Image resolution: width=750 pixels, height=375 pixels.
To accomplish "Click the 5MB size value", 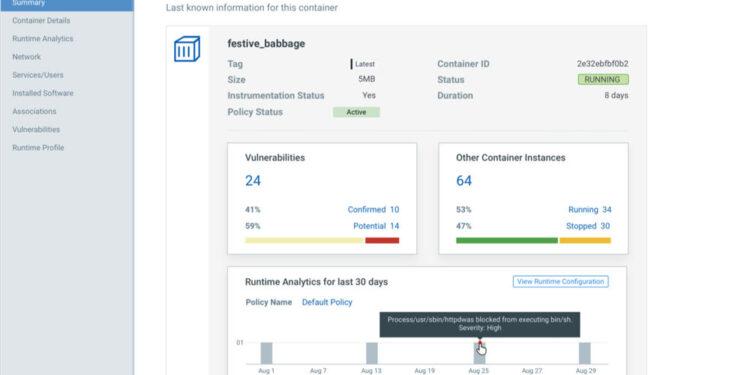I will coord(367,79).
